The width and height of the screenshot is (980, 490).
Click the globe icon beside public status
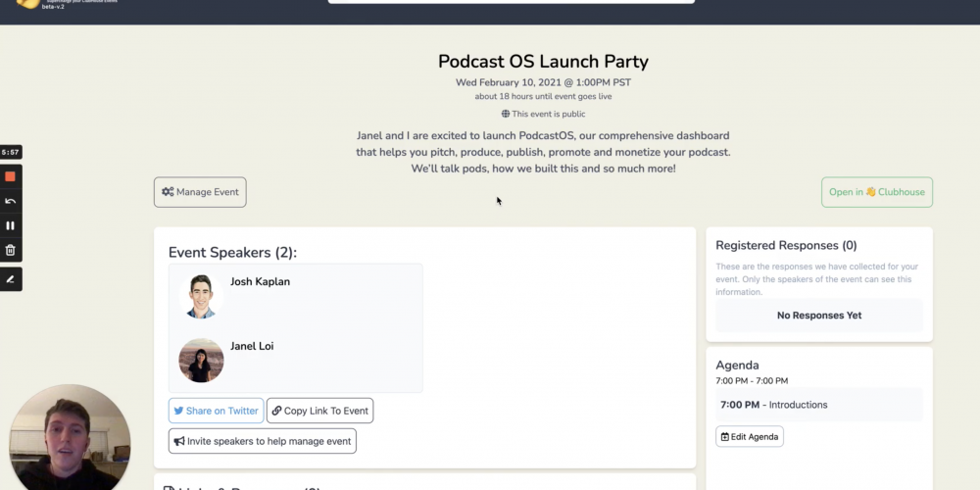tap(506, 114)
